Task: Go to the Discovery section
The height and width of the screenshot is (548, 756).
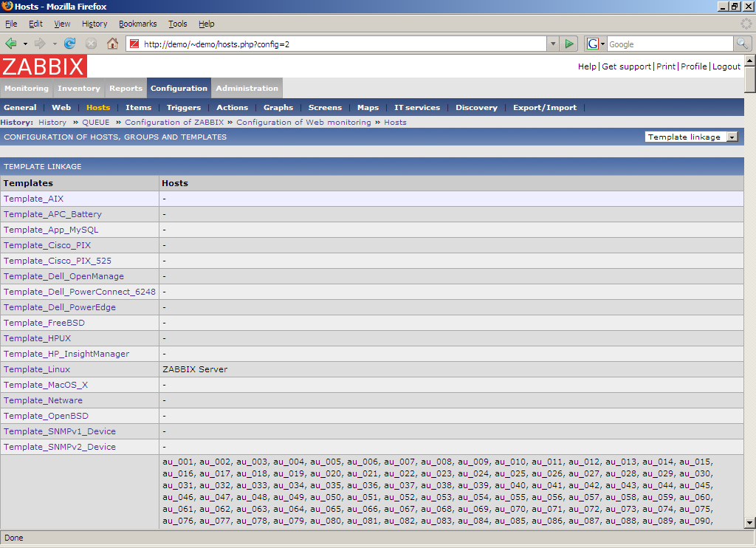Action: [476, 108]
